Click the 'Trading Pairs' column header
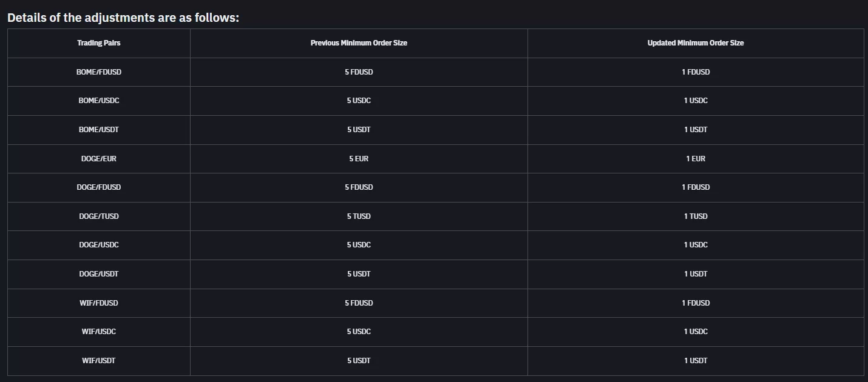 coord(99,43)
